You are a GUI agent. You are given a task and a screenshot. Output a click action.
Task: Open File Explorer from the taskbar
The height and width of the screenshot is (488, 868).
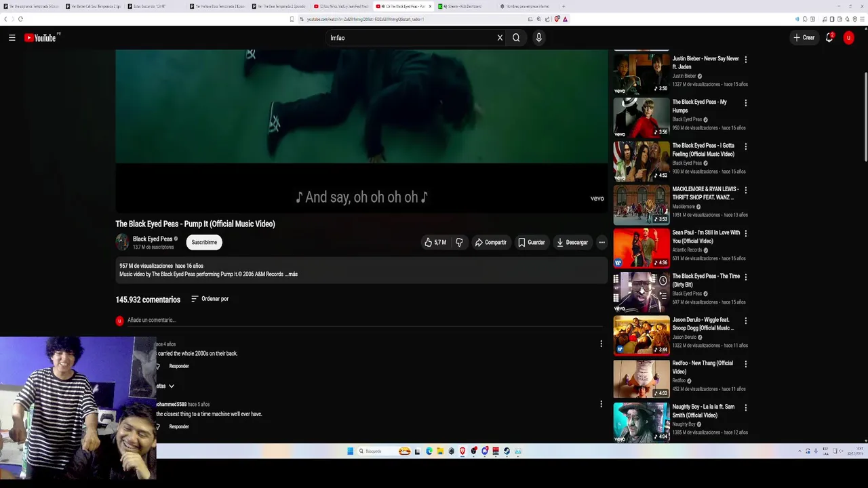[440, 451]
